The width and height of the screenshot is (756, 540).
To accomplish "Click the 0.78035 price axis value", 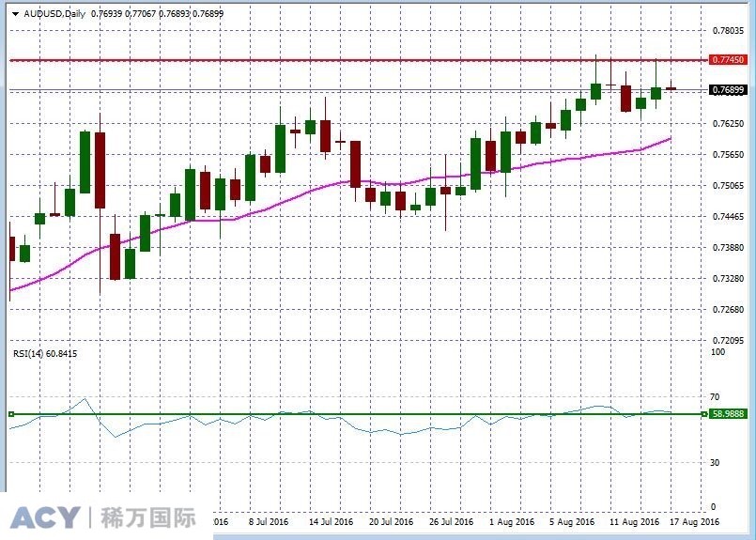I will point(728,30).
